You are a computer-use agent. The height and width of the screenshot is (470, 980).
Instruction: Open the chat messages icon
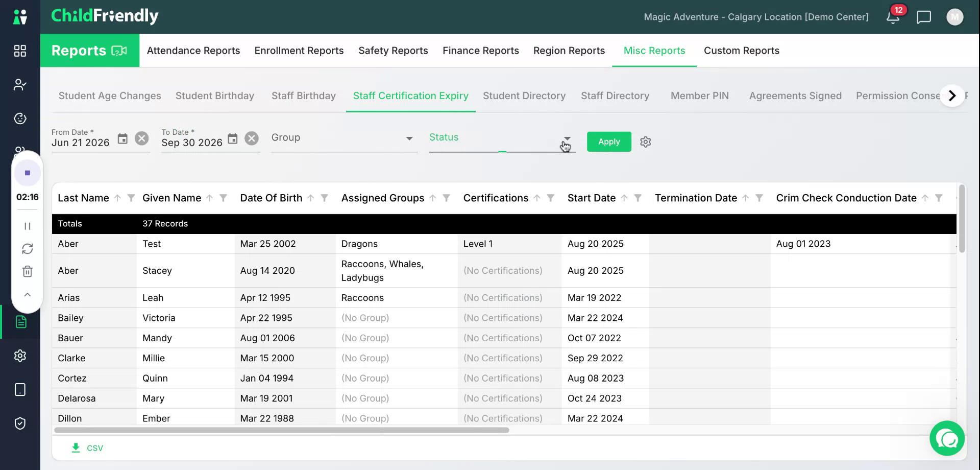tap(924, 17)
